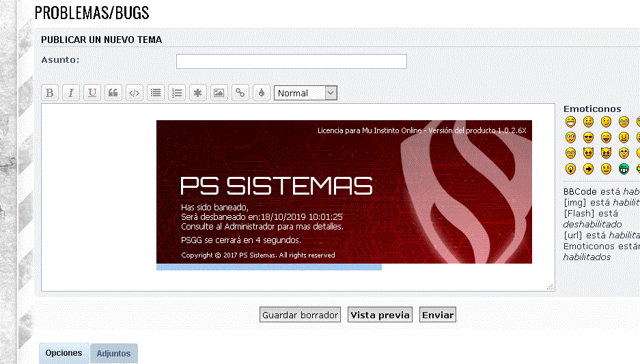640x364 pixels.
Task: Click the Asunto subject input field
Action: coord(291,61)
